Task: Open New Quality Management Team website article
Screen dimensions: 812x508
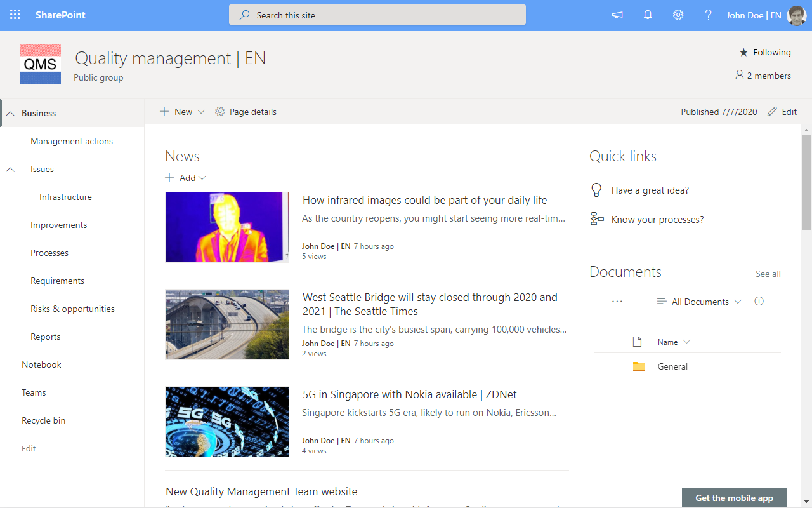Action: click(x=261, y=491)
